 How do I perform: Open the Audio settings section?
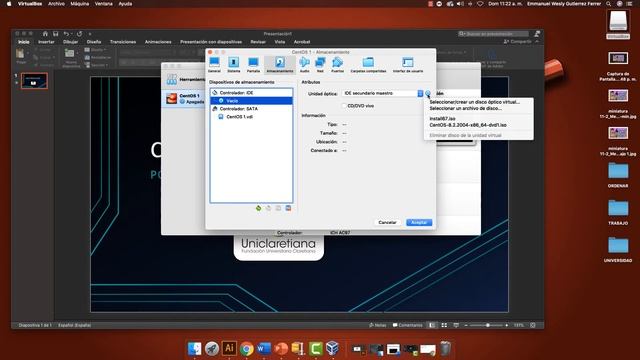click(x=304, y=65)
